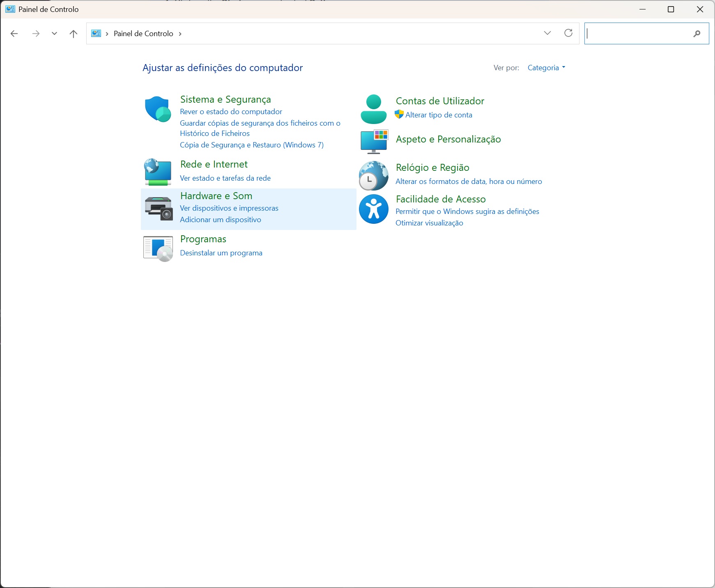
Task: Open Ver dispositivos e impressoras link
Action: pyautogui.click(x=229, y=208)
